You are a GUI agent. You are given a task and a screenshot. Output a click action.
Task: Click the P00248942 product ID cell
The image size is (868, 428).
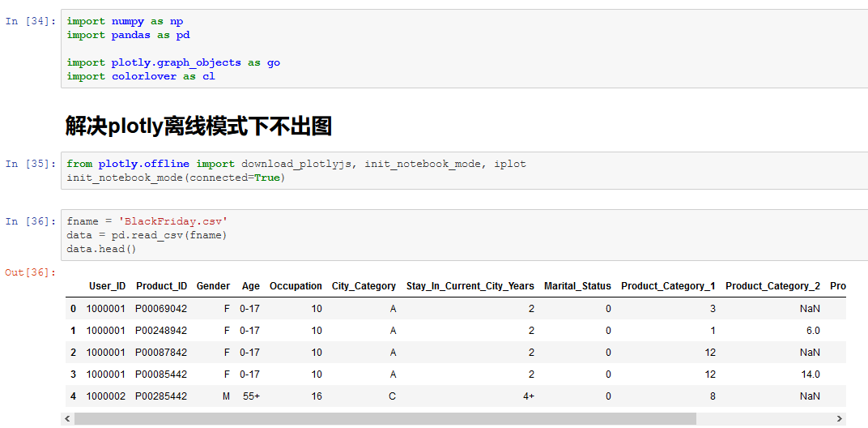pos(161,331)
